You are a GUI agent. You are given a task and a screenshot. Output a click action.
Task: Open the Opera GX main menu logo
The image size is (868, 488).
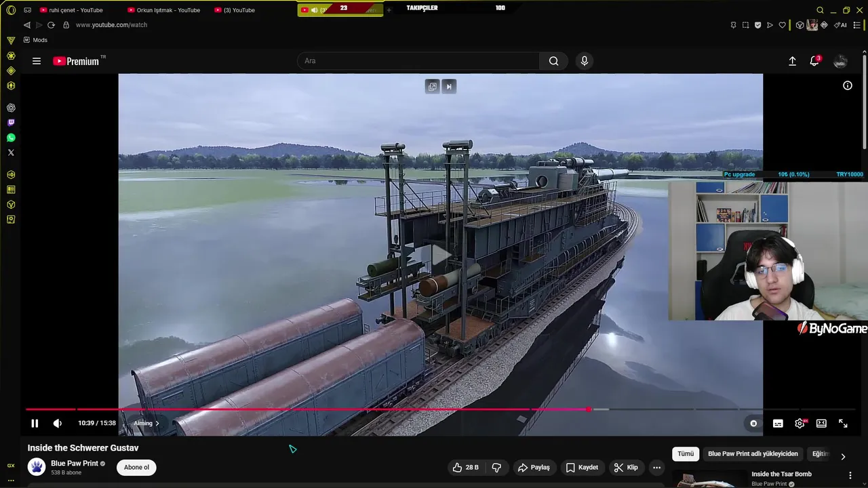click(x=11, y=10)
